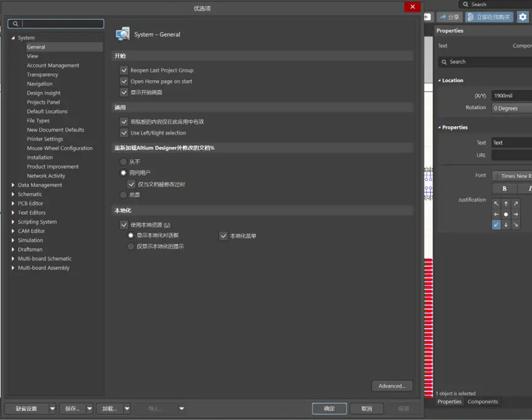Select the middle-left justification arrow

point(496,214)
